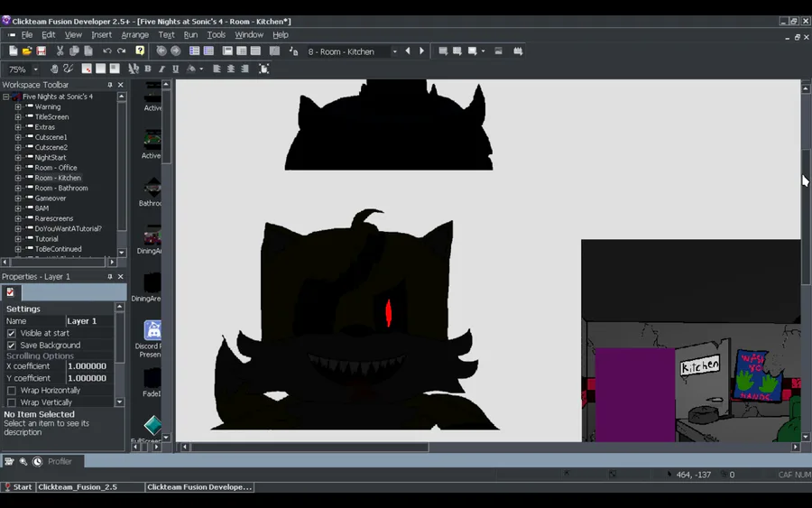Screen dimensions: 812x508
Task: Expand the Gameover frame node
Action: point(18,198)
